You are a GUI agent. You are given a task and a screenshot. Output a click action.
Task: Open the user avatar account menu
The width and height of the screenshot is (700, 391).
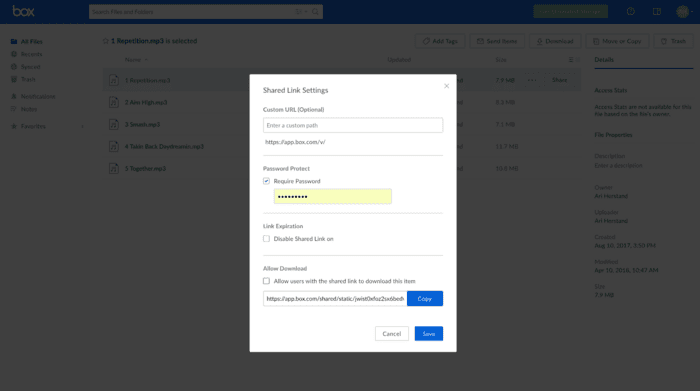coord(683,12)
